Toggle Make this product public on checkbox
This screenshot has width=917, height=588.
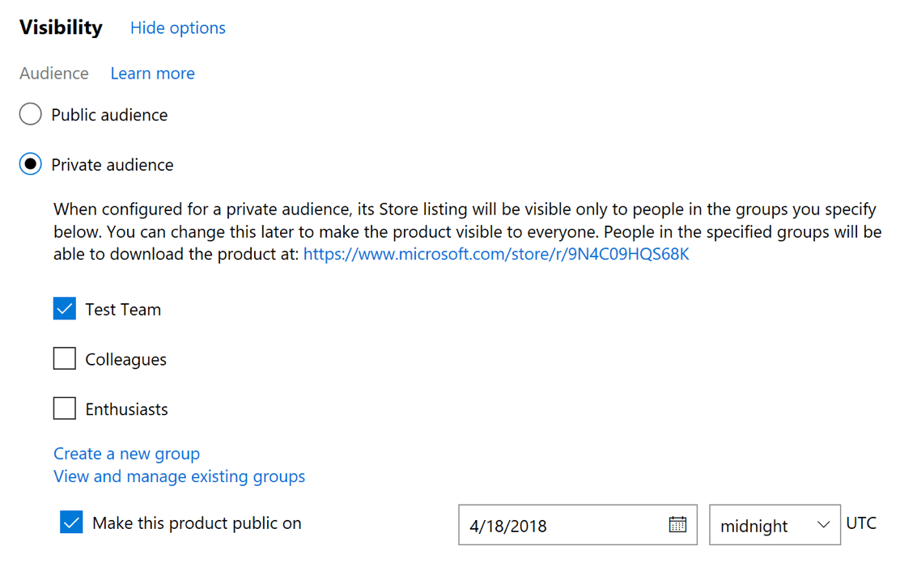[71, 522]
